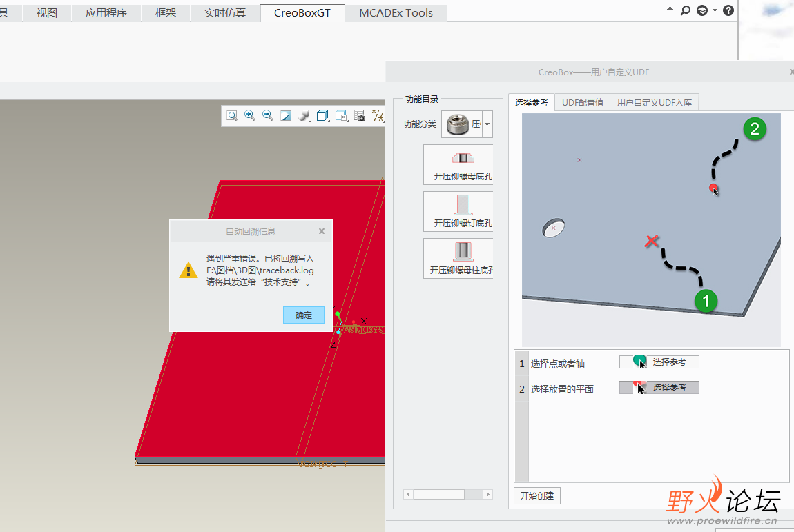Switch to the UDF配置值 tab

click(x=582, y=102)
